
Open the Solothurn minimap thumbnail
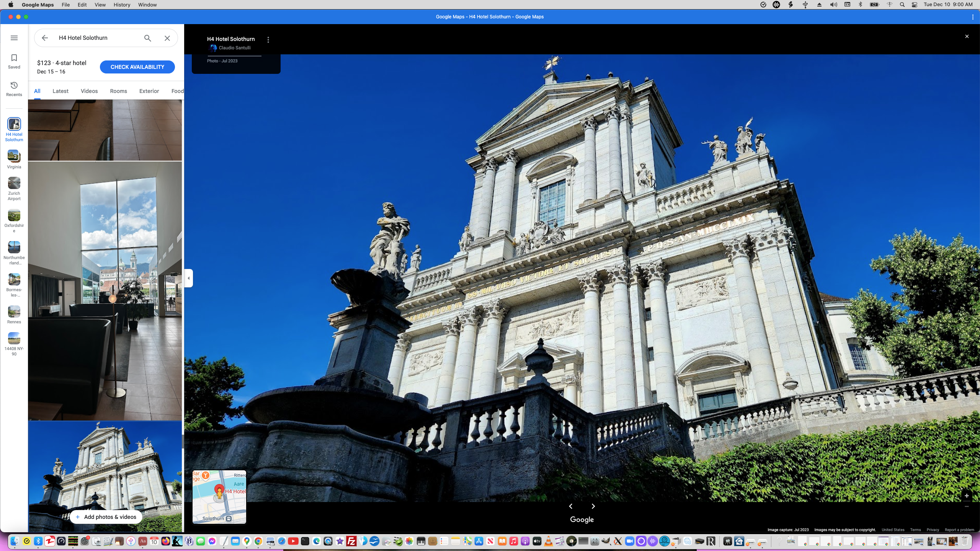219,497
